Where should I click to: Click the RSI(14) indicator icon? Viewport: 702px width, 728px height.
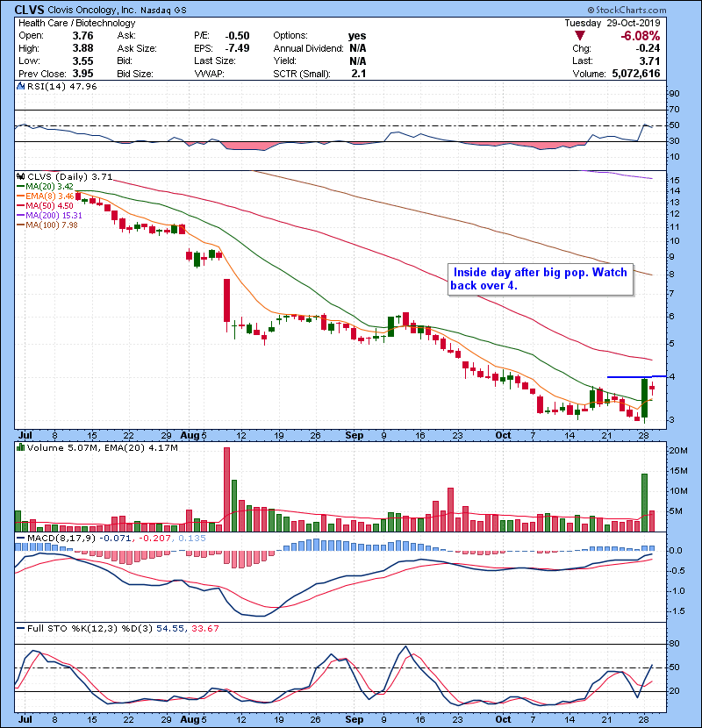(21, 86)
